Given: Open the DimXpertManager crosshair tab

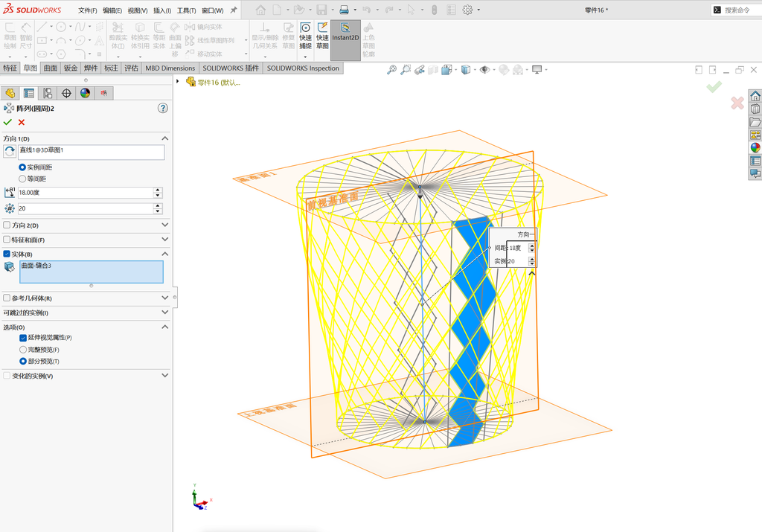Looking at the screenshot, I should tap(66, 93).
